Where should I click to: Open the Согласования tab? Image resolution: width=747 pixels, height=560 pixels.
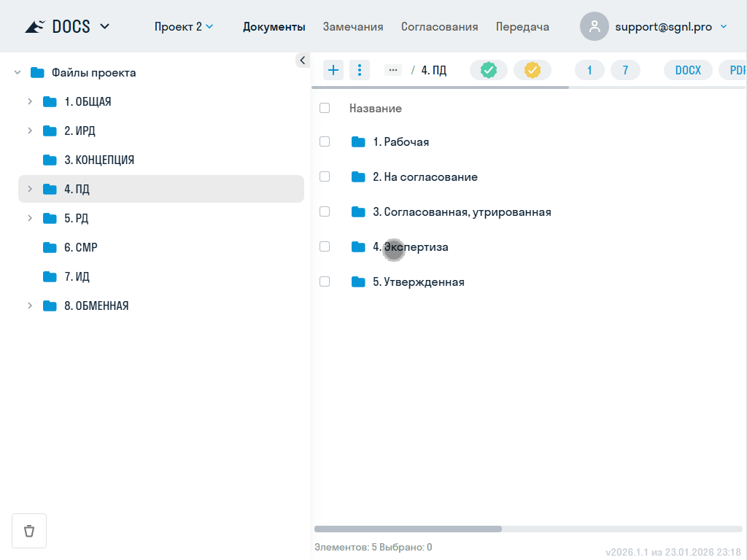coord(439,27)
